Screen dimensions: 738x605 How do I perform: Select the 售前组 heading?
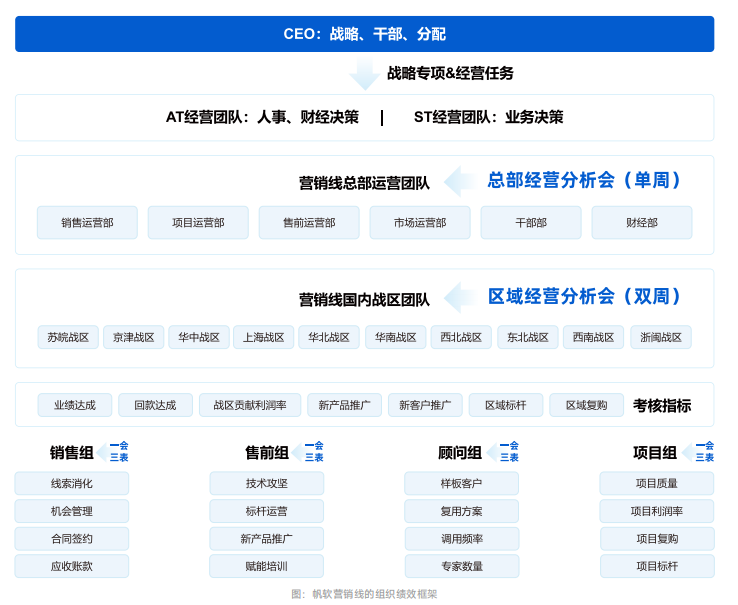[267, 452]
